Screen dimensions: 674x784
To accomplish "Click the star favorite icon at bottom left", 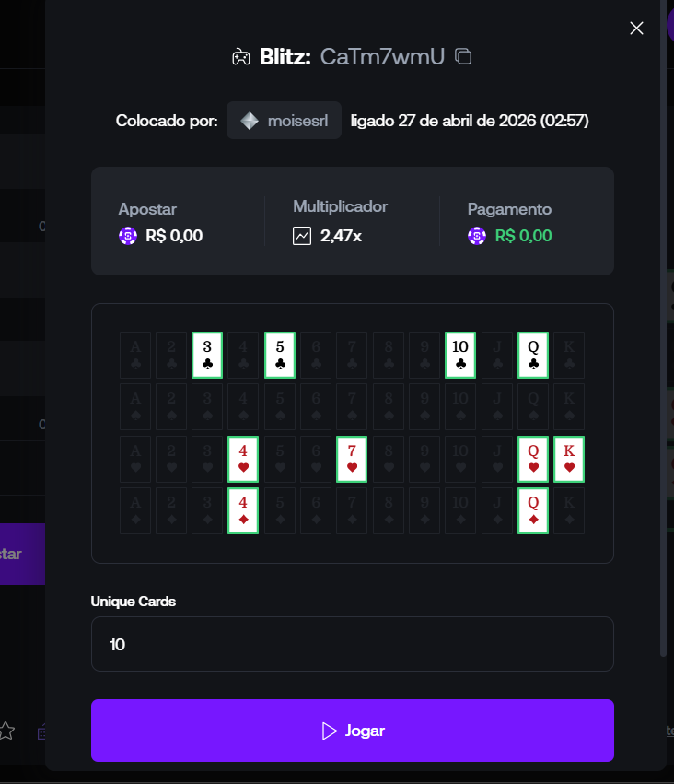I will click(x=6, y=731).
